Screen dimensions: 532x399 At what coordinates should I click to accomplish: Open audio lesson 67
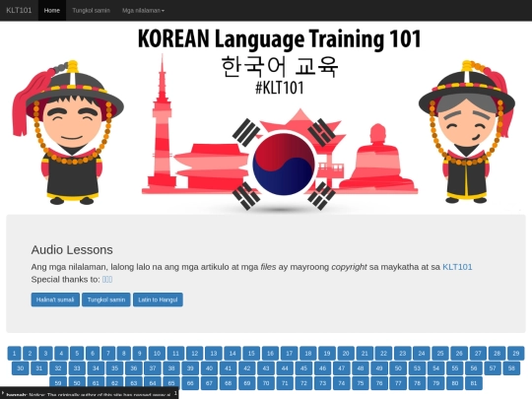coord(209,383)
